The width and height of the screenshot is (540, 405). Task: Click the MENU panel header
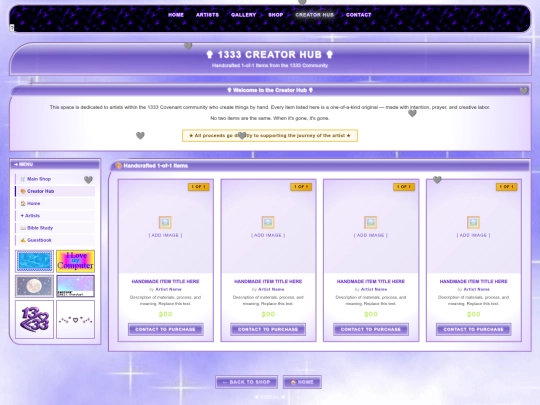click(55, 164)
